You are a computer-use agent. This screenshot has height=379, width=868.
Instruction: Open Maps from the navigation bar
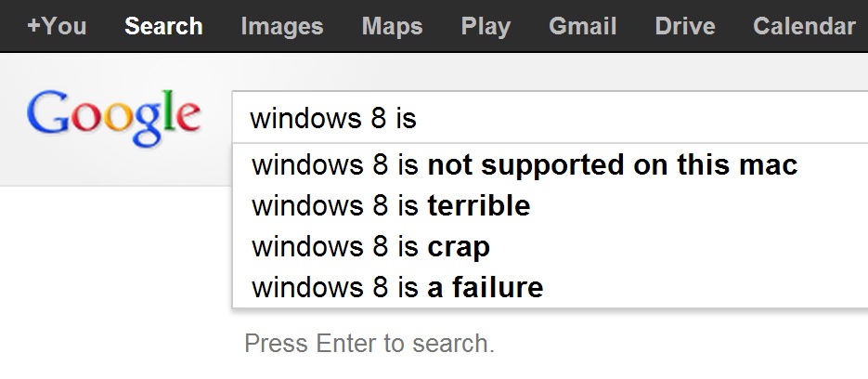(x=392, y=26)
